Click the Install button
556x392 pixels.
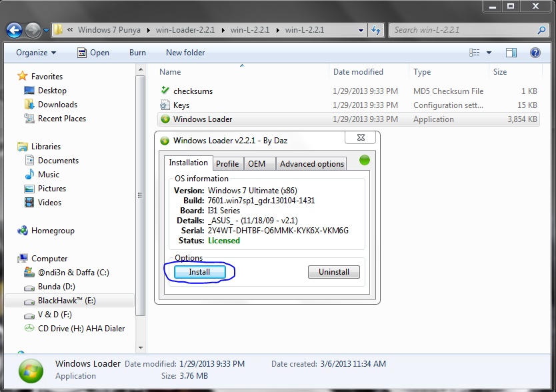(x=199, y=272)
